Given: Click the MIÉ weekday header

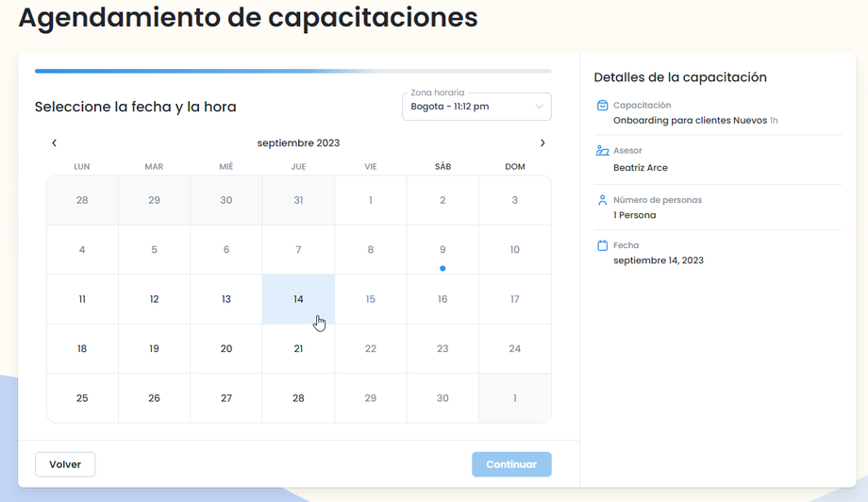Looking at the screenshot, I should click(226, 167).
